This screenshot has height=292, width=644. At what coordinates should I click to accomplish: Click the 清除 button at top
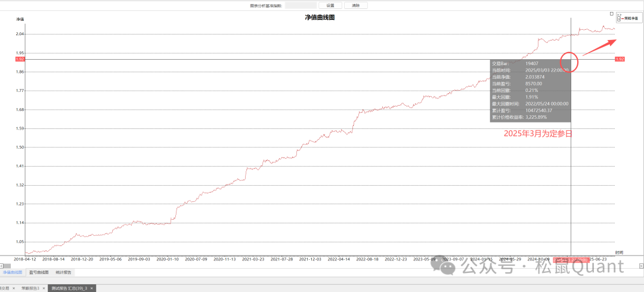pyautogui.click(x=356, y=5)
